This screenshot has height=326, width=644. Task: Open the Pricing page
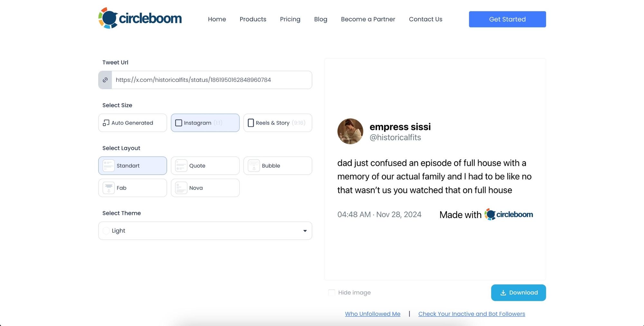[290, 19]
